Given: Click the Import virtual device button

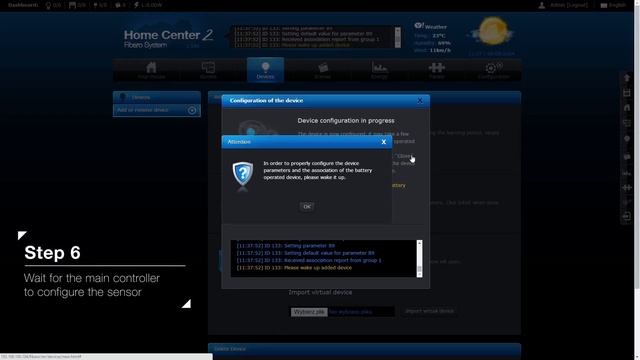Looking at the screenshot, I should tap(429, 311).
